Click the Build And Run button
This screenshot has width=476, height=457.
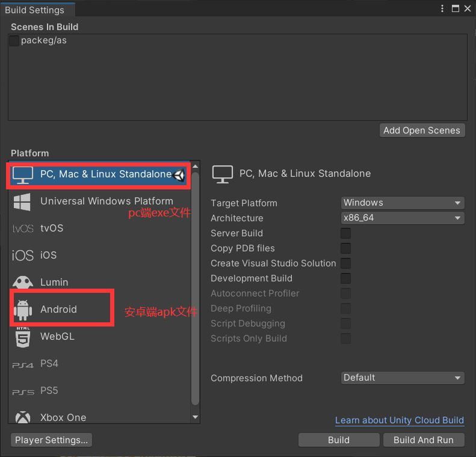pyautogui.click(x=424, y=440)
